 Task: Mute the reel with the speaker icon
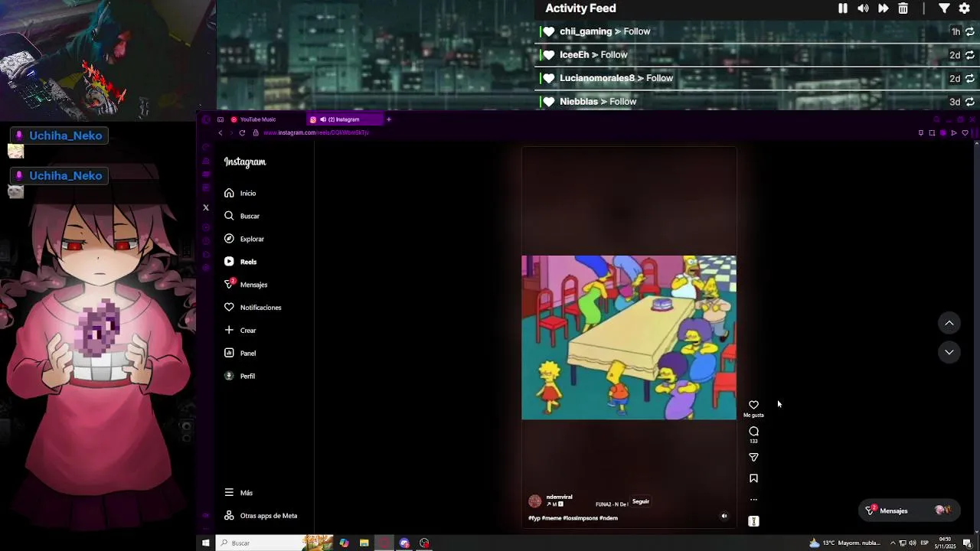[724, 516]
